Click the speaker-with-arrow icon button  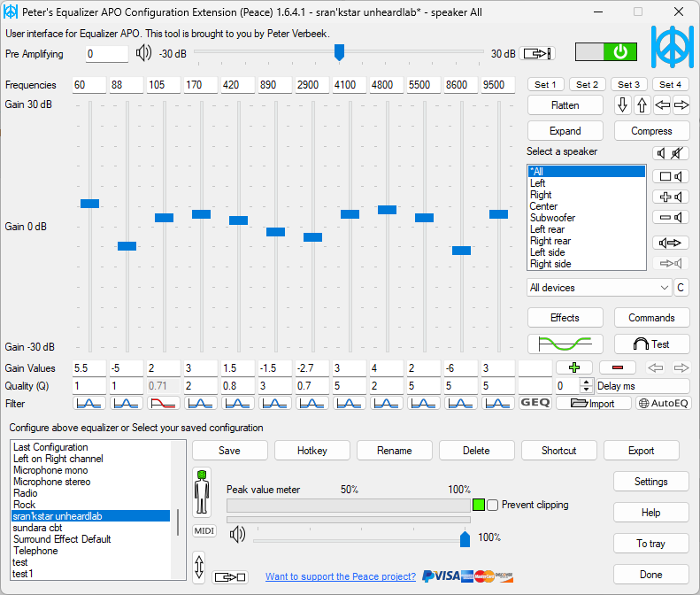[671, 243]
